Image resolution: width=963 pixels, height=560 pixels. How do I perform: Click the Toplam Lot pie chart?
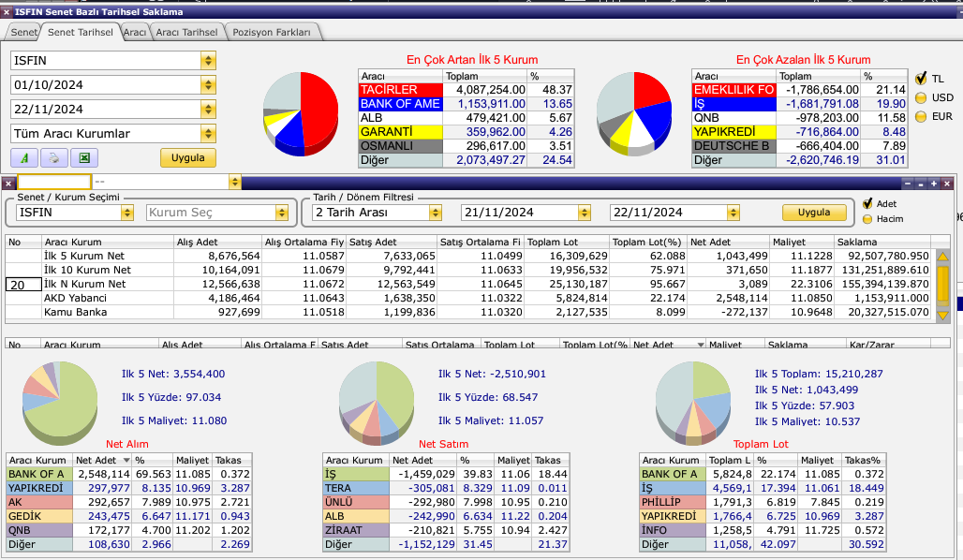click(x=693, y=402)
